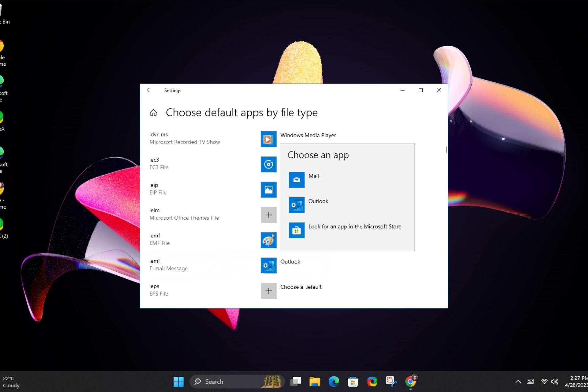Click the Microsoft Store icon in the popup
The width and height of the screenshot is (588, 392).
pyautogui.click(x=296, y=230)
